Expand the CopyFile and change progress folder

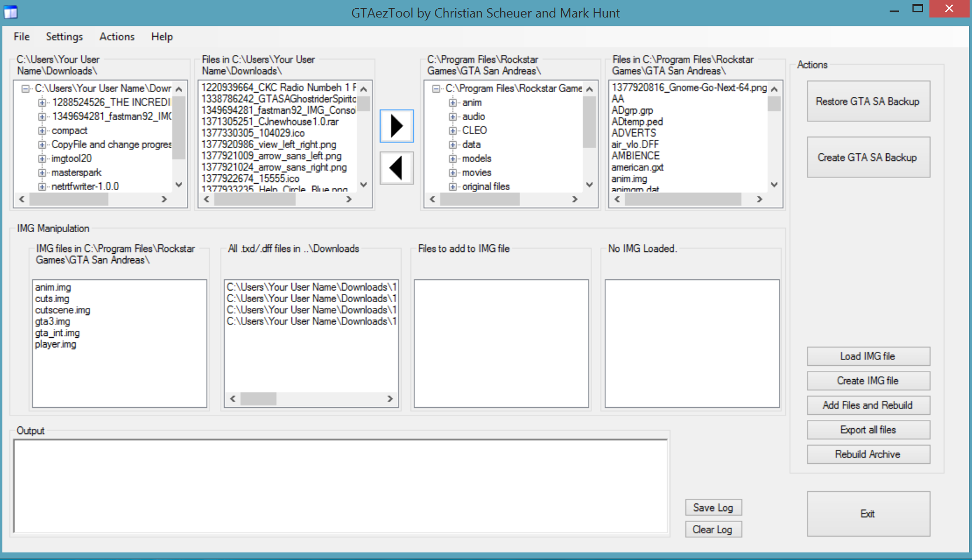[42, 145]
